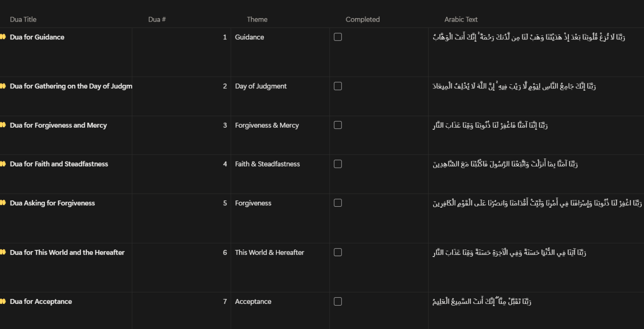Screen dimensions: 644x329
Task: Mark Dua for Forgiveness and Mercy as completed
Action: [338, 125]
